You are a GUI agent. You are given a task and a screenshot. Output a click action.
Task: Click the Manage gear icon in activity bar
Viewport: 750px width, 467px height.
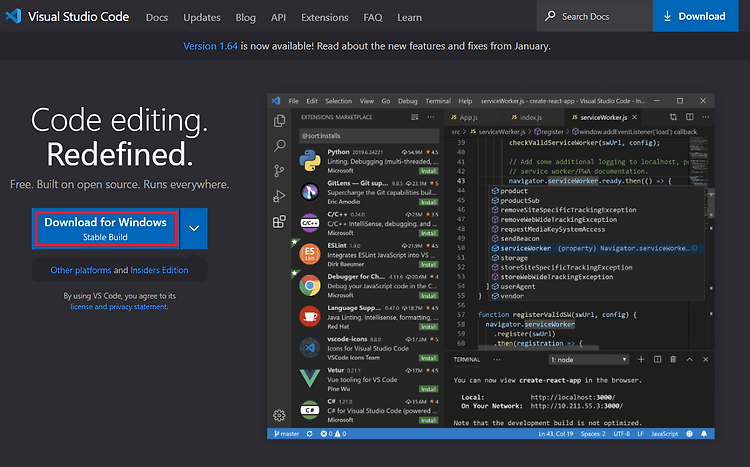coord(279,415)
